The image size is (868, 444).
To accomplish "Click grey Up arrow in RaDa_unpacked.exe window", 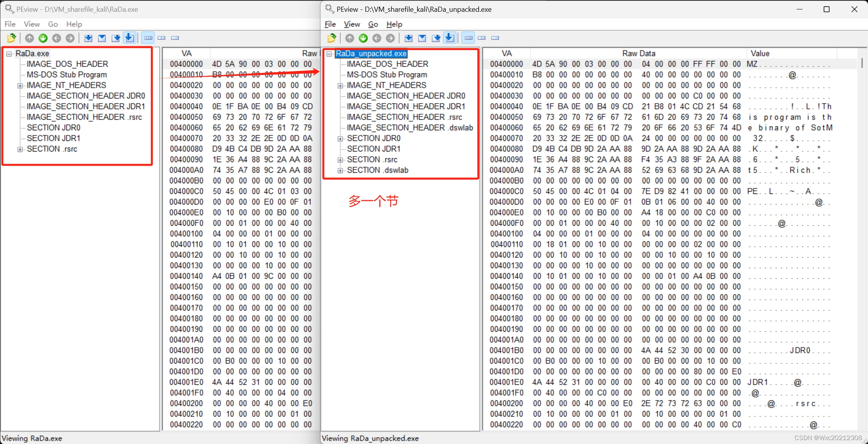I will 350,38.
